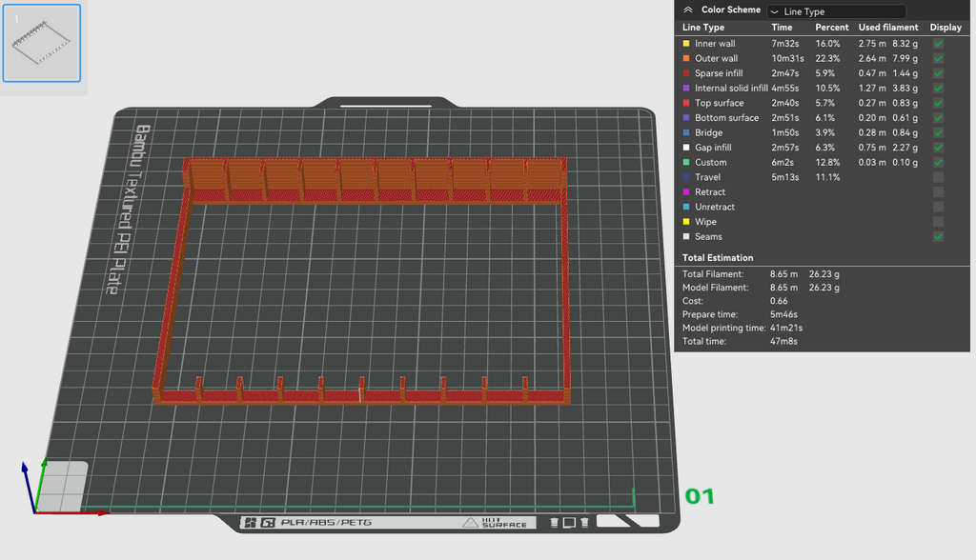Click the Cost value 0.66
This screenshot has height=560, width=976.
pos(779,301)
